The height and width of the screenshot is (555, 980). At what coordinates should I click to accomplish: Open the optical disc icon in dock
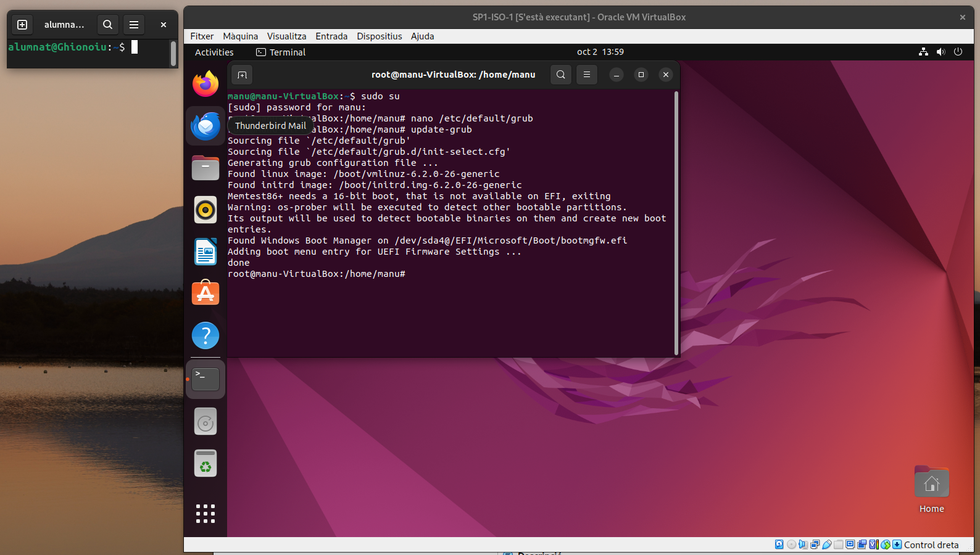206,422
